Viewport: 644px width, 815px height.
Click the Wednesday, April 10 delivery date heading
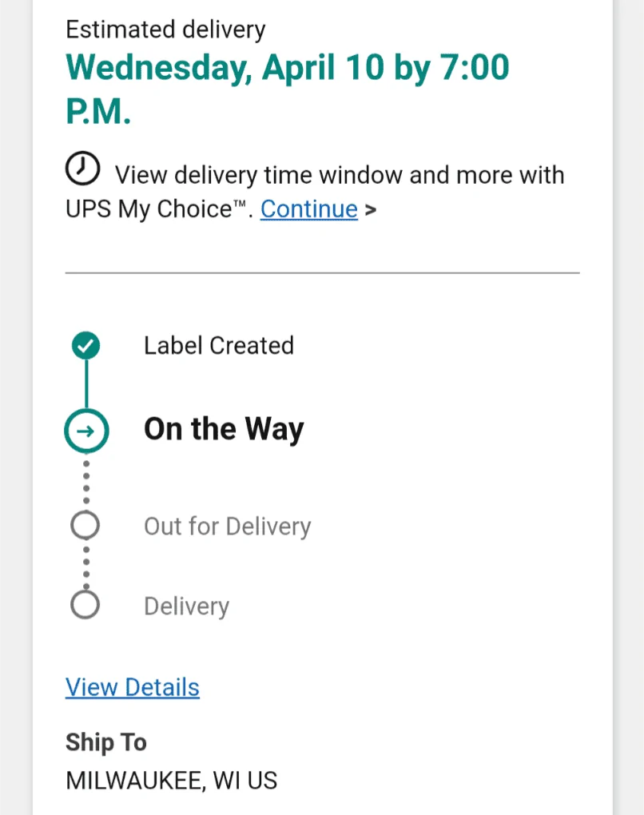[288, 89]
